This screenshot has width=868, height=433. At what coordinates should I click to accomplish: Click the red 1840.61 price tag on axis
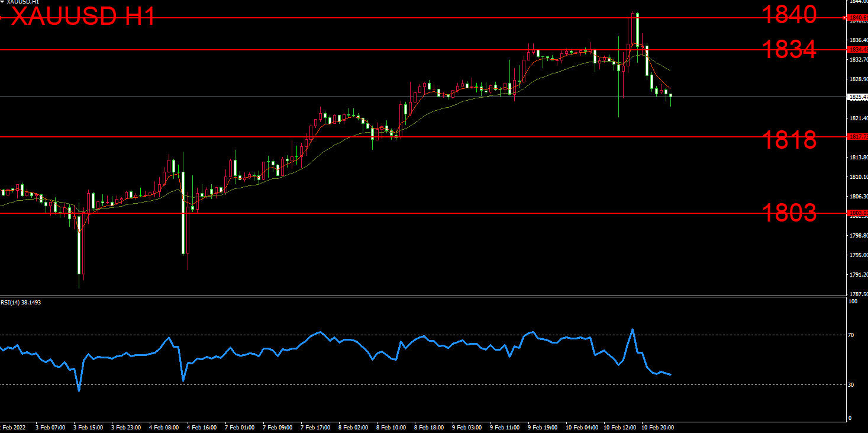[857, 18]
